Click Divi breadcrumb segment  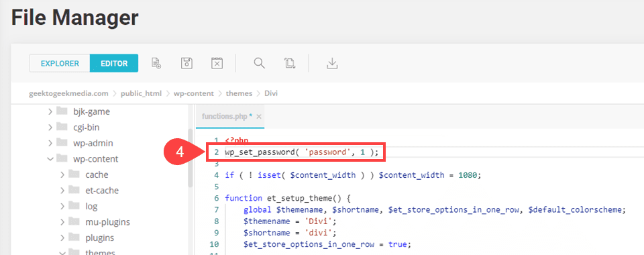(x=271, y=93)
